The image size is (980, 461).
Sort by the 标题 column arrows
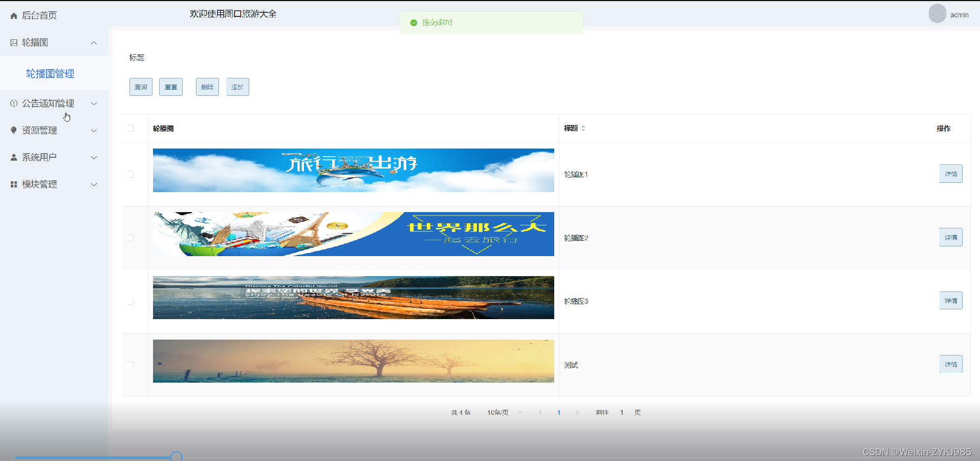click(x=583, y=129)
